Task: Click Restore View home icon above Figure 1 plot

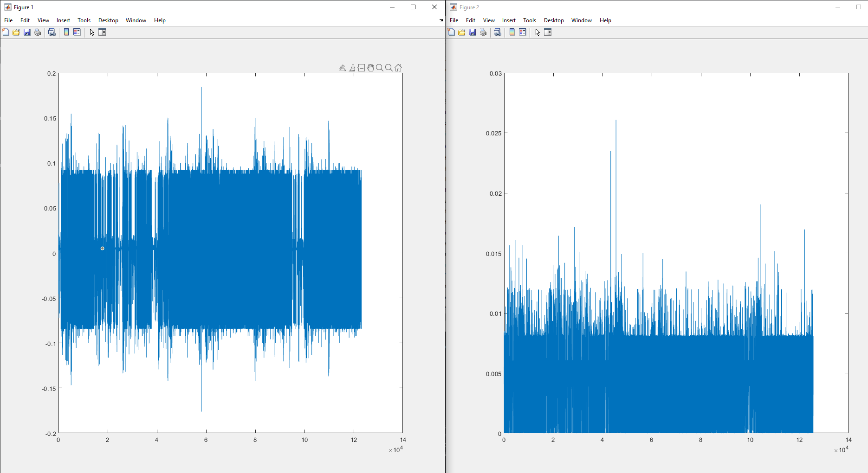Action: tap(398, 68)
